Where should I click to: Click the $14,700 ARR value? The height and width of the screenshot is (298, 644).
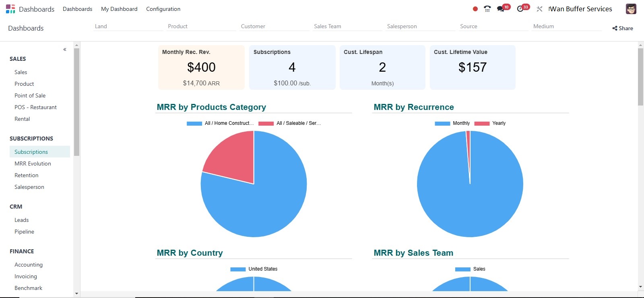coord(201,83)
